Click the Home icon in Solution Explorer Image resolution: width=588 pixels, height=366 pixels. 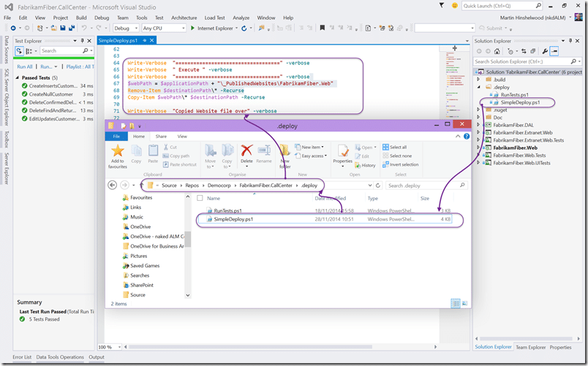pyautogui.click(x=497, y=51)
